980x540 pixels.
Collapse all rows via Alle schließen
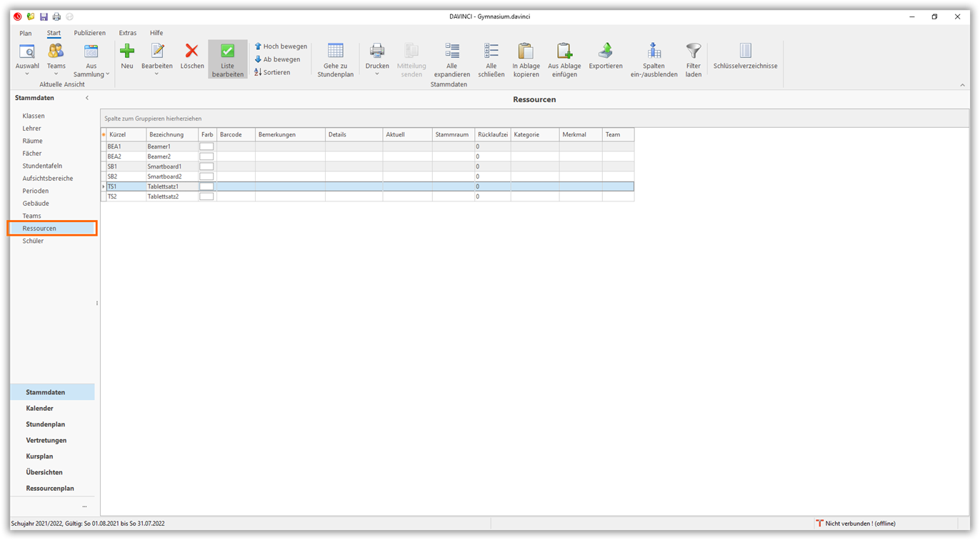point(491,59)
